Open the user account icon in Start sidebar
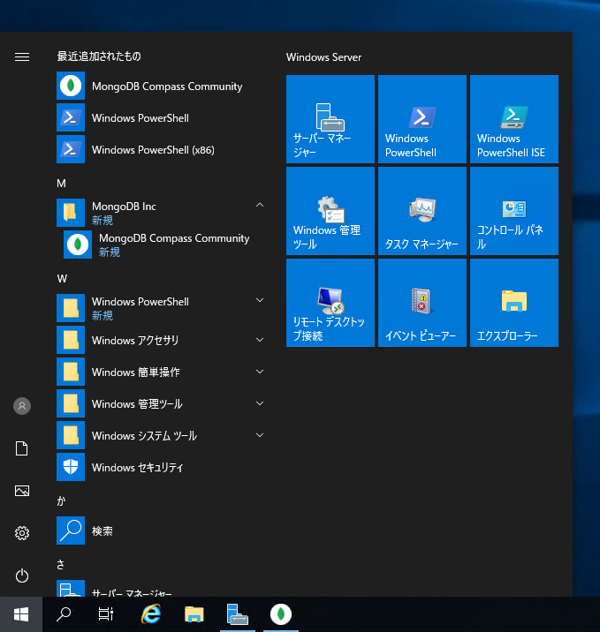 [22, 406]
